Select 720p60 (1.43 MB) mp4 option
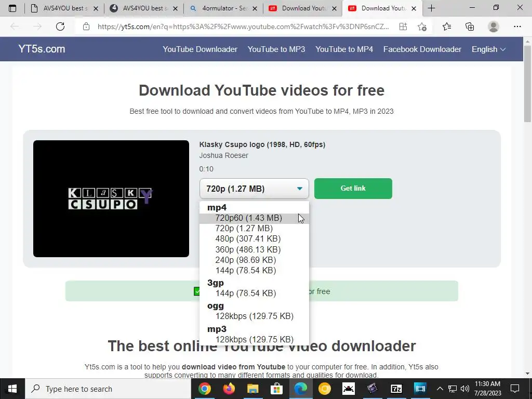 (x=254, y=218)
